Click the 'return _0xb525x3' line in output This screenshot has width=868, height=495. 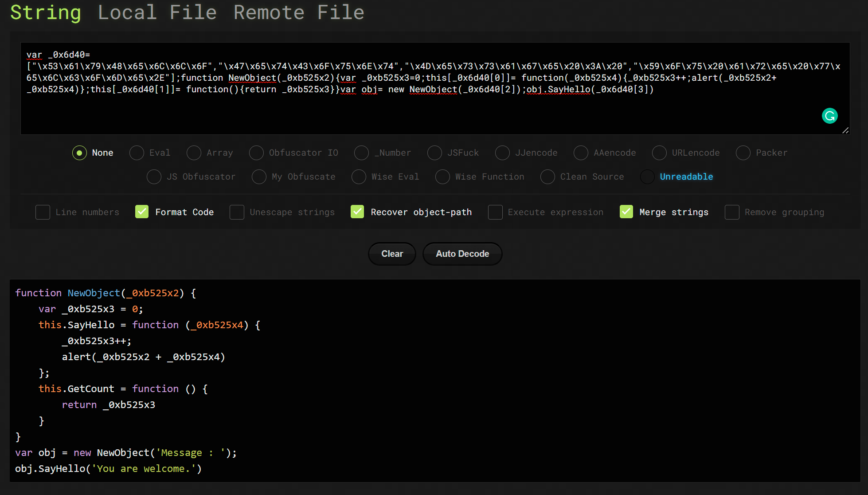tap(108, 405)
